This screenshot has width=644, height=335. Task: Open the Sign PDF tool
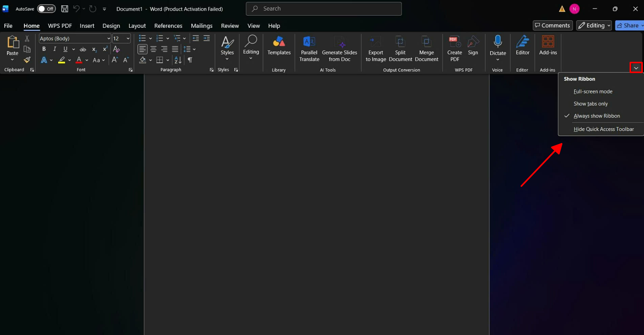coord(473,46)
